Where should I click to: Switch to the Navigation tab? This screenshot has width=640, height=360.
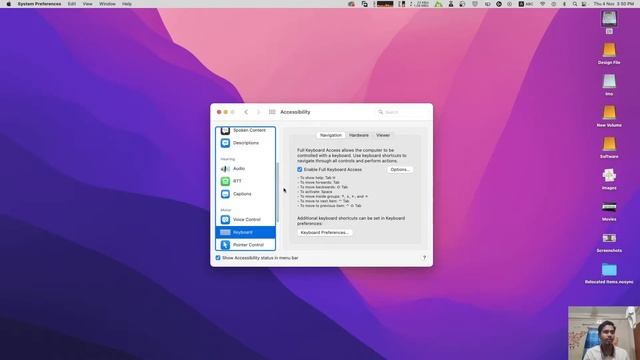coord(331,135)
